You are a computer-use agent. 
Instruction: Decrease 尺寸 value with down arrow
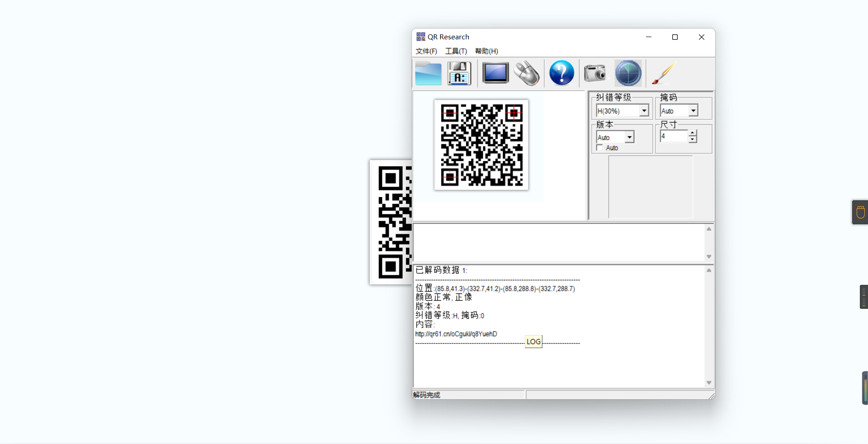[693, 139]
